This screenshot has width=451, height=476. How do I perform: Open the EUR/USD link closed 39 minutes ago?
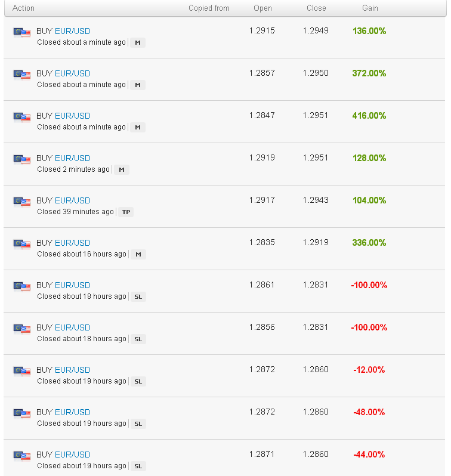point(73,200)
